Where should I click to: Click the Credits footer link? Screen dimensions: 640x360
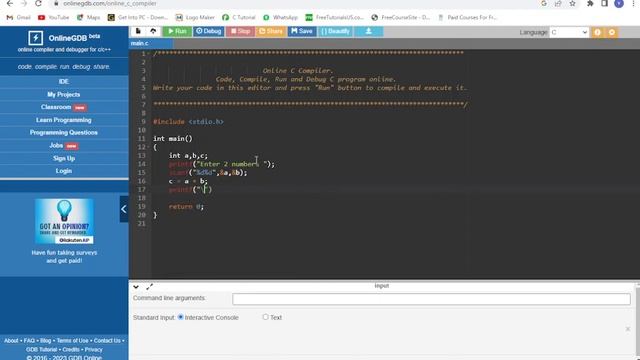click(x=71, y=349)
